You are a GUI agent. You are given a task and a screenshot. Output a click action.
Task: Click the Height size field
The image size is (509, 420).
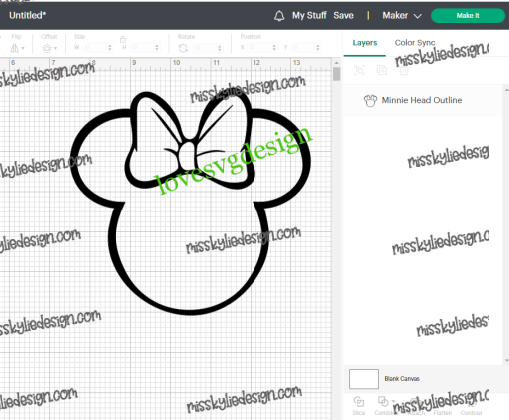(142, 48)
